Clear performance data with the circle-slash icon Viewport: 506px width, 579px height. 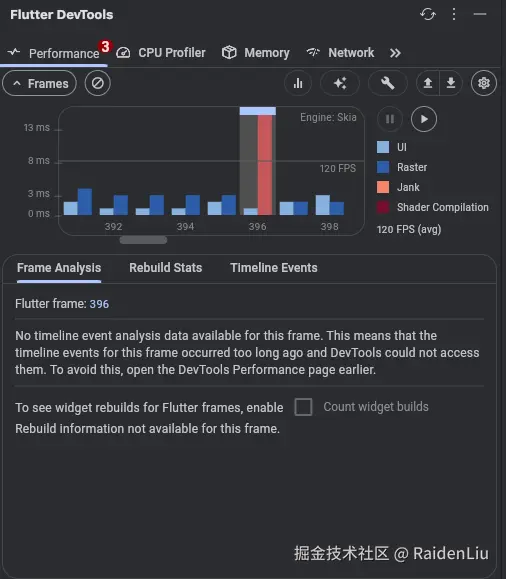tap(98, 83)
